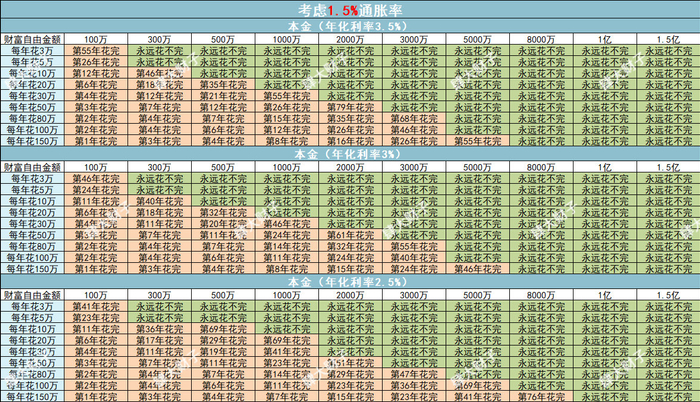Click 财富自由金额 cell in the 3.5% table

click(x=32, y=39)
